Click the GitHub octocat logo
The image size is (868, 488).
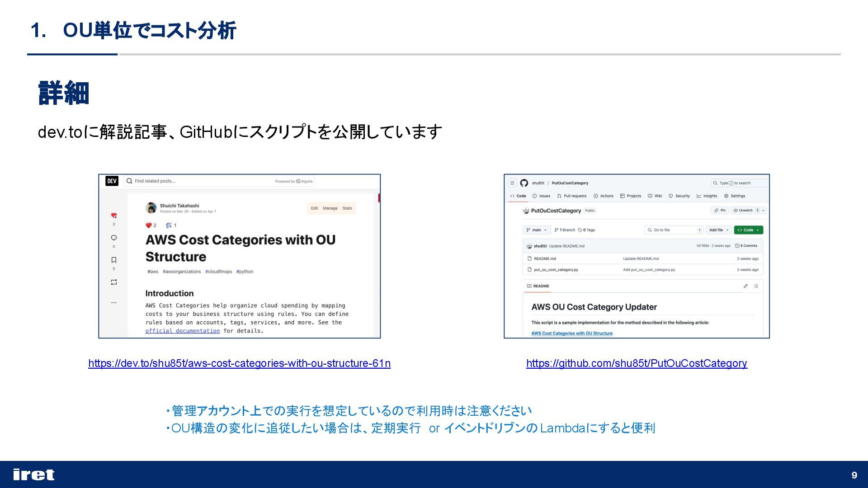524,183
